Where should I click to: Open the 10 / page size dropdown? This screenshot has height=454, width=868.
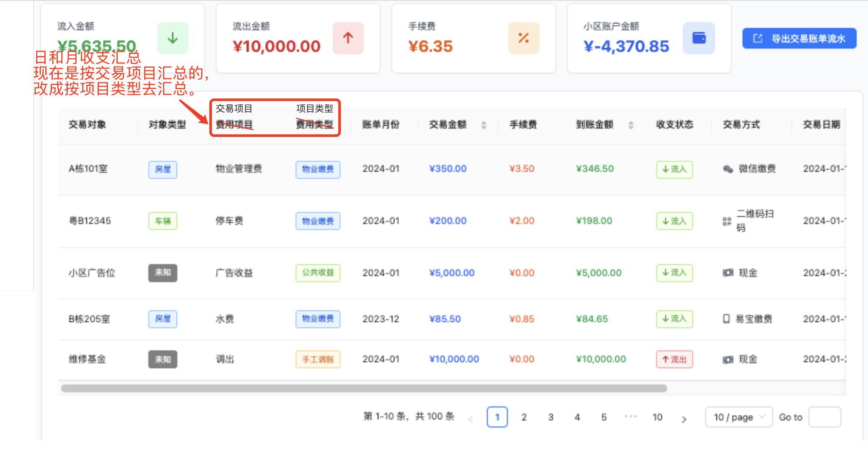[739, 417]
